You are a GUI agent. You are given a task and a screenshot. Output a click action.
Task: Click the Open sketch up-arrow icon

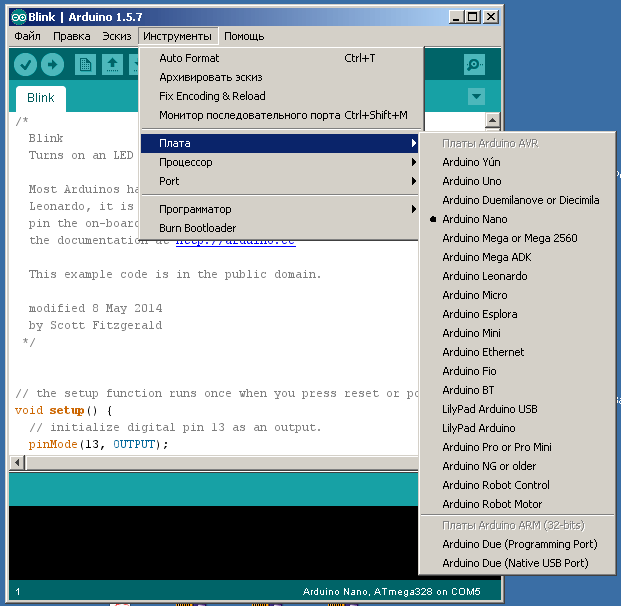112,65
